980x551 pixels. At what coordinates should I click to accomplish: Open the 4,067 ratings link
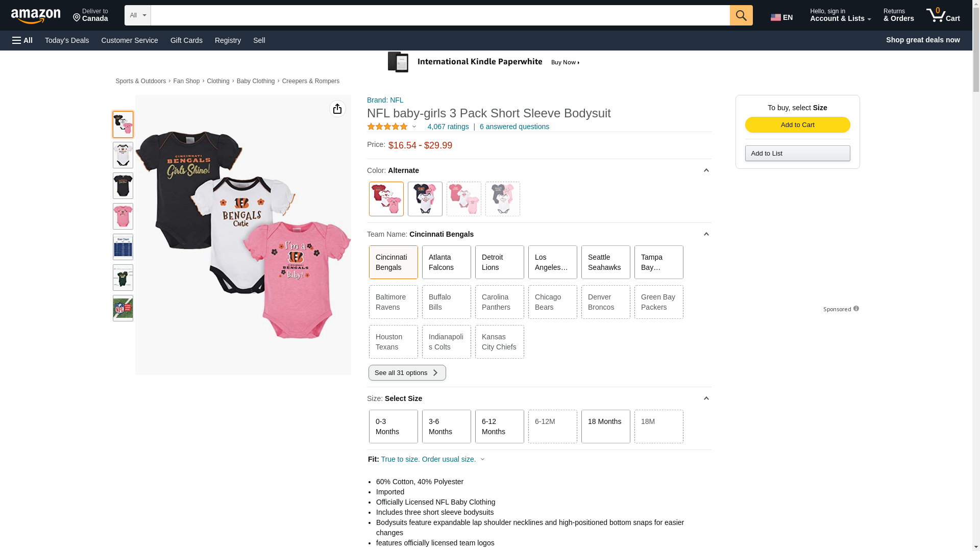tap(448, 127)
